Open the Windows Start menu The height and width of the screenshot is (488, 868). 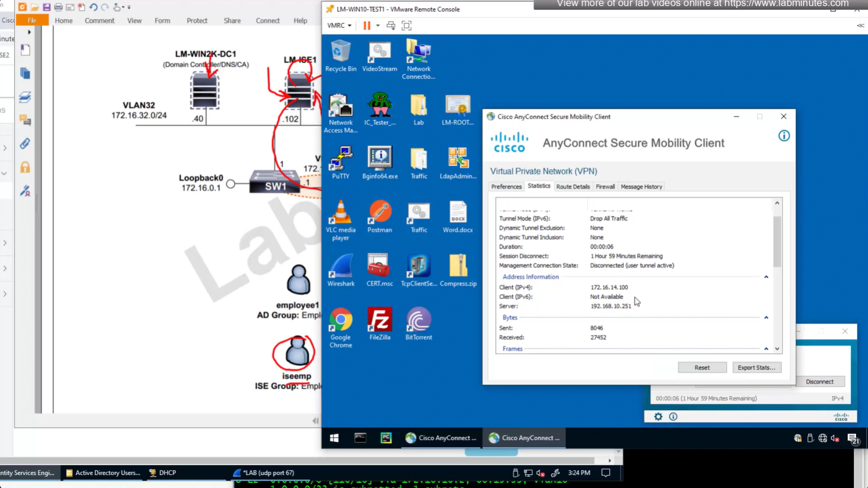334,438
